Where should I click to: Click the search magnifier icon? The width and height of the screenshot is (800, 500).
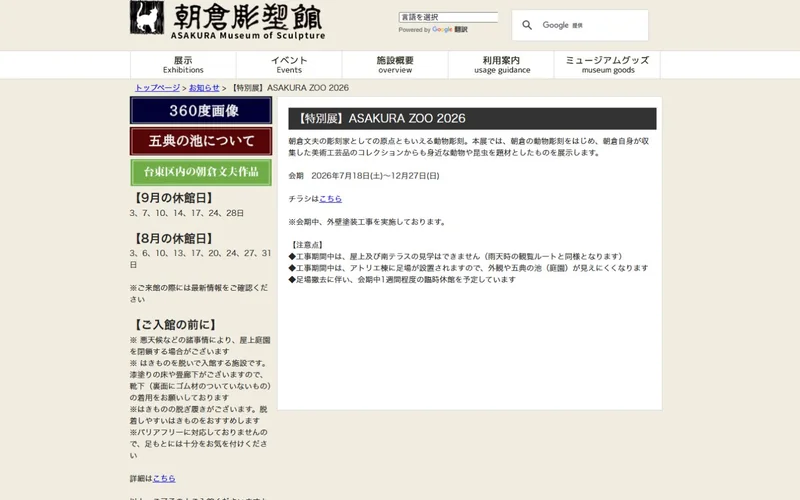click(527, 25)
